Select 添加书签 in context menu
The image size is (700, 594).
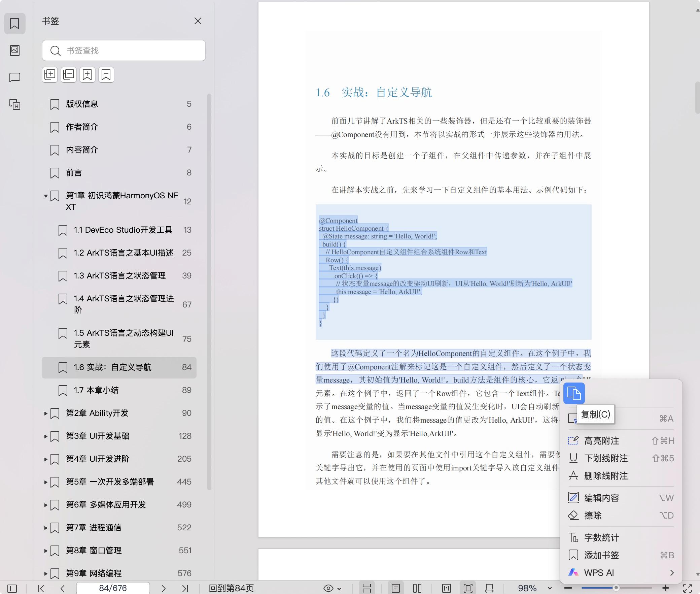pos(601,555)
